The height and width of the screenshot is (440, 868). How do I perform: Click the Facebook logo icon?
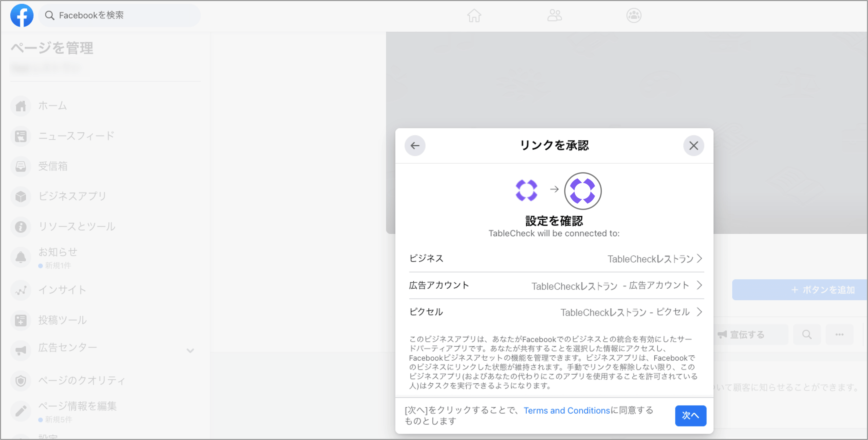click(22, 15)
